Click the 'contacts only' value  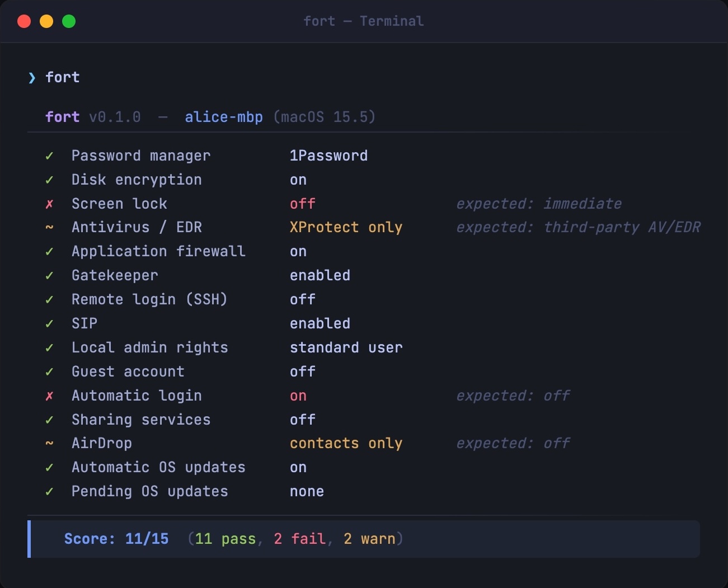click(346, 443)
